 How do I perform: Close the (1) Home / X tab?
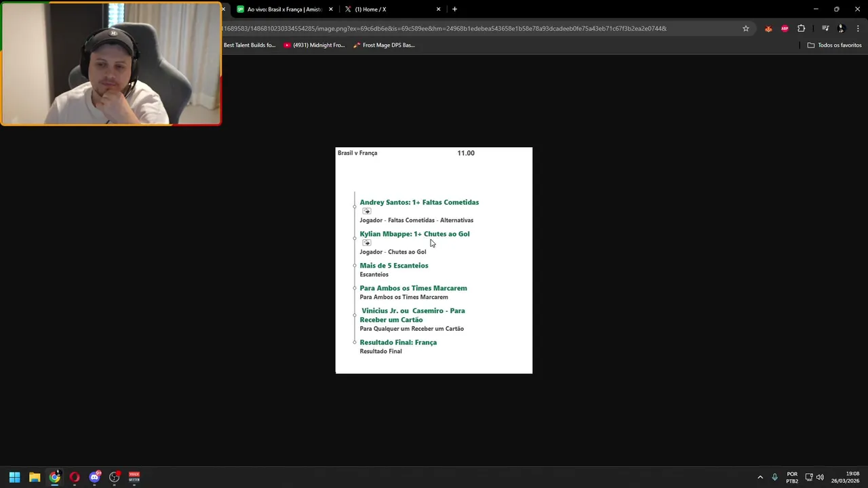point(438,9)
